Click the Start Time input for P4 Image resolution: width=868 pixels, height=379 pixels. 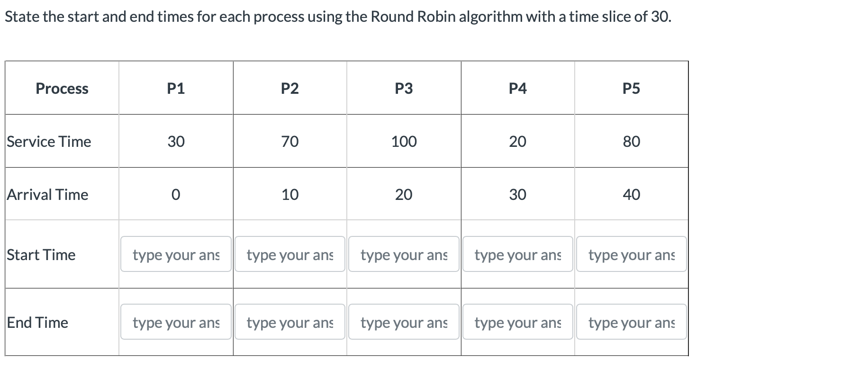(517, 254)
